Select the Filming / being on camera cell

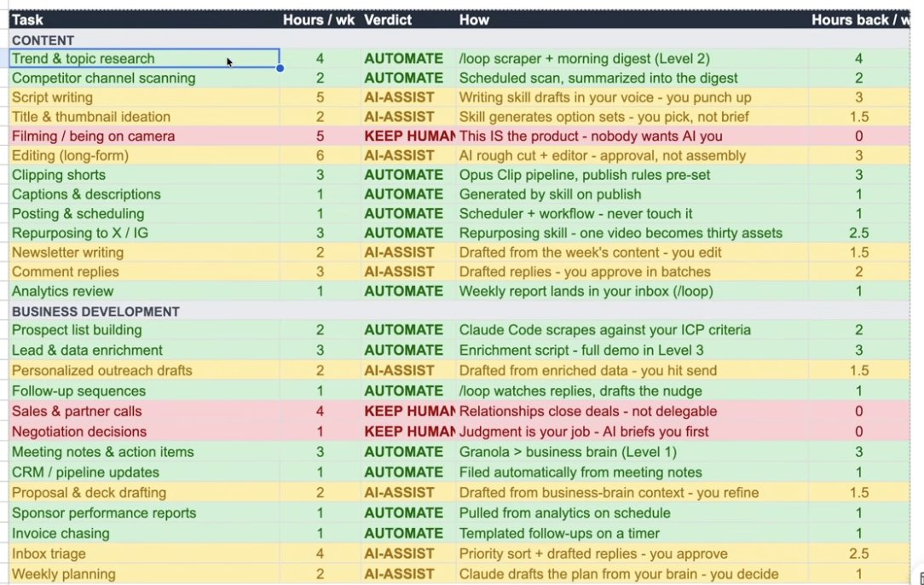point(144,136)
